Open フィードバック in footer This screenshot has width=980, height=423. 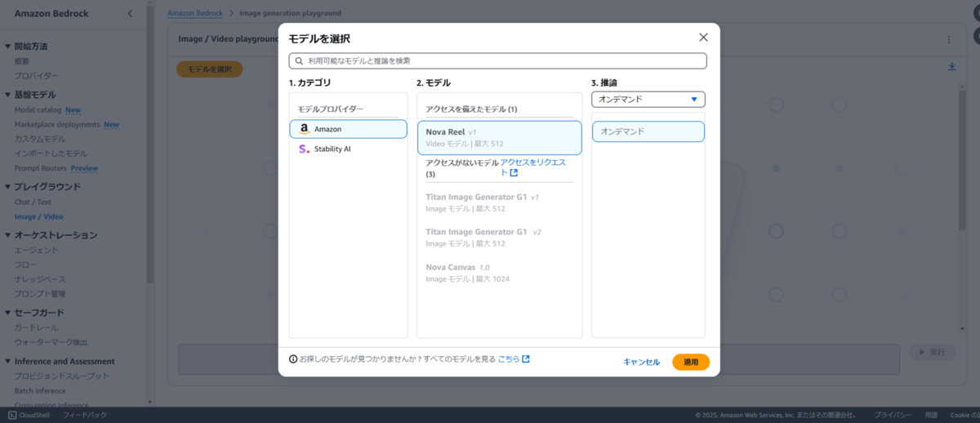85,415
